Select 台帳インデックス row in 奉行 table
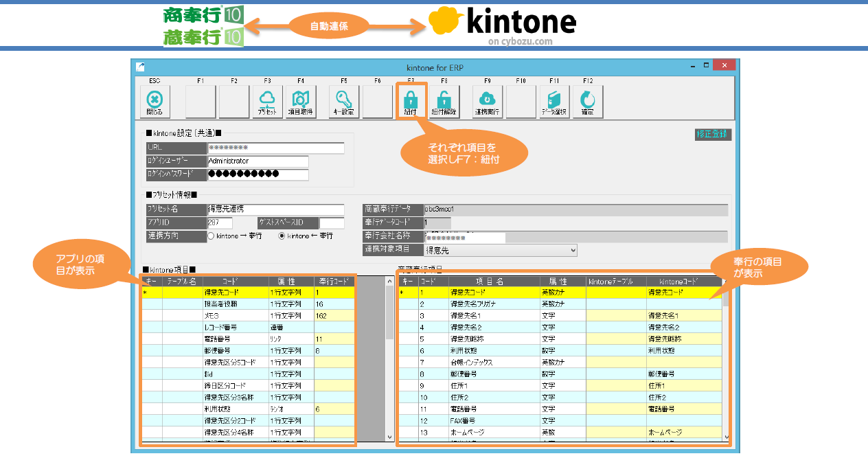This screenshot has height=456, width=868. 560,362
